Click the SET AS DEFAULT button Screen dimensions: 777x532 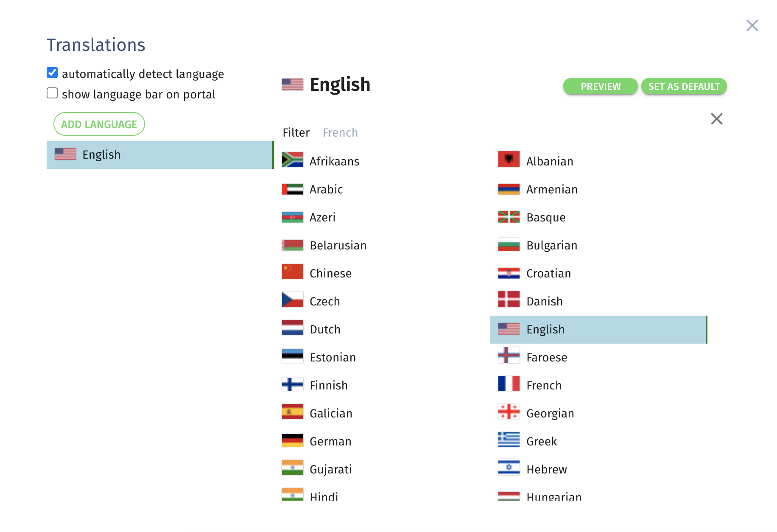(684, 87)
